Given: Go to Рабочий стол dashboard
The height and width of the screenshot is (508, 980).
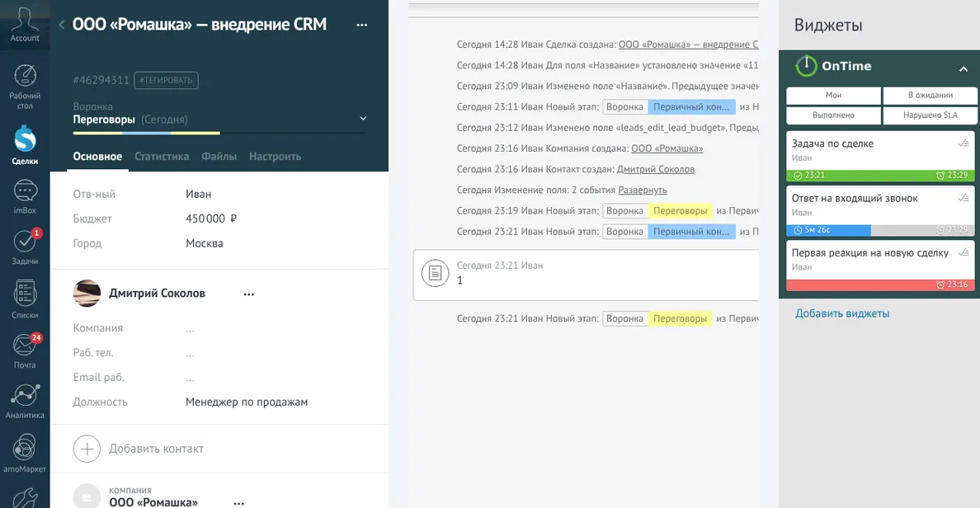Looking at the screenshot, I should tap(25, 87).
